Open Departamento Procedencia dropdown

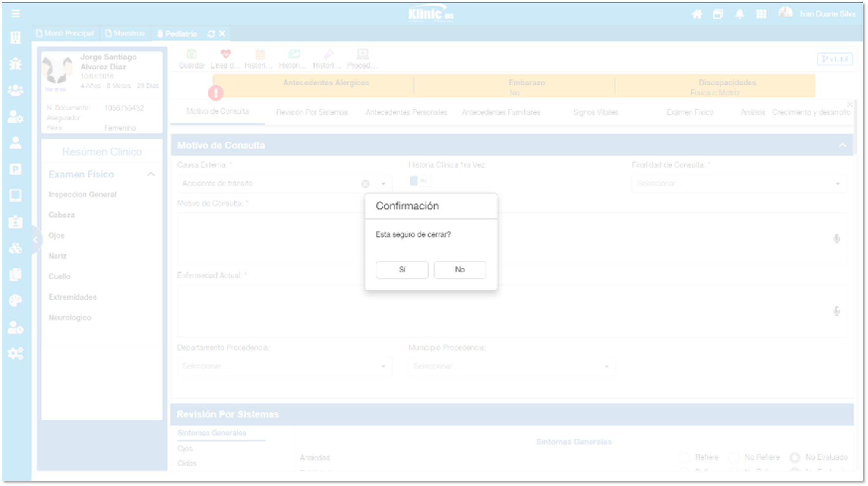284,366
